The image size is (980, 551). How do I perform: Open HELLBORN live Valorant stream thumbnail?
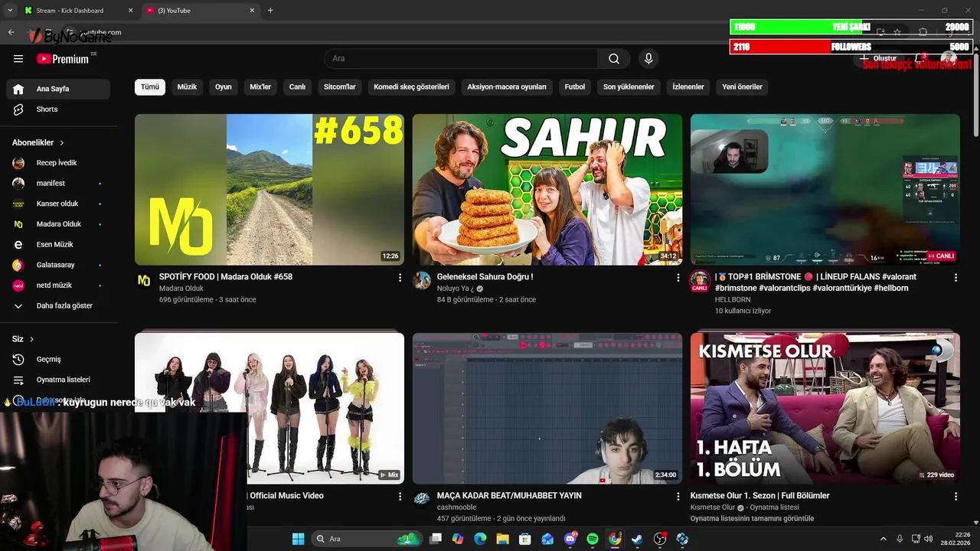pos(825,190)
